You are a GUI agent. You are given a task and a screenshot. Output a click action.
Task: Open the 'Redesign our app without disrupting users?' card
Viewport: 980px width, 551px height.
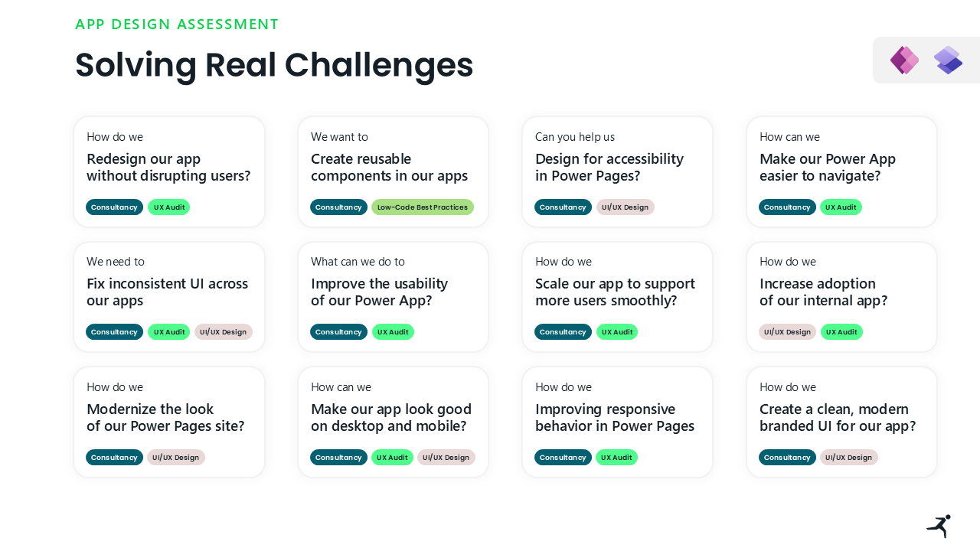pyautogui.click(x=168, y=168)
